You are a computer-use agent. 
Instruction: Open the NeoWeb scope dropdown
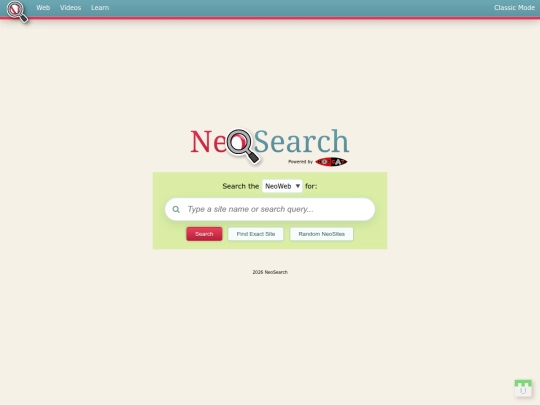(x=282, y=186)
